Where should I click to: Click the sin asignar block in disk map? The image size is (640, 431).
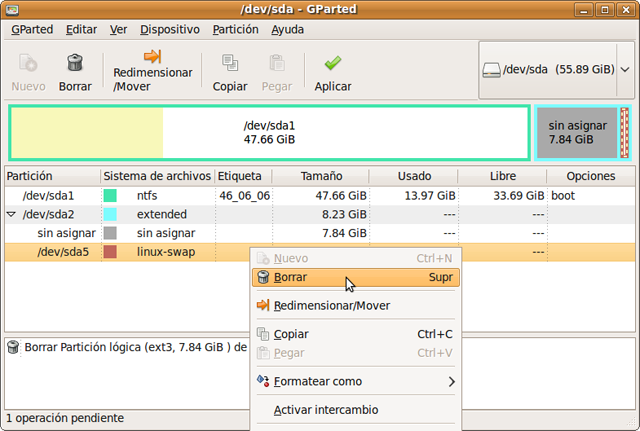pyautogui.click(x=576, y=132)
